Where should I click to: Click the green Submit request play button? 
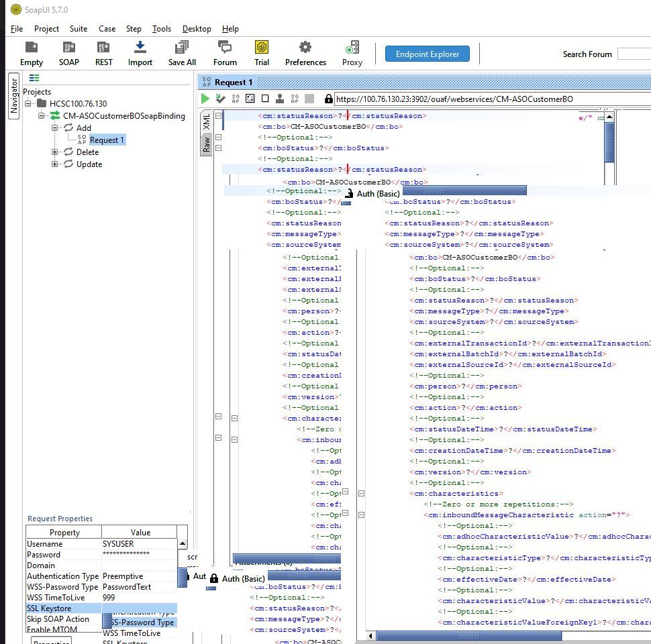(205, 99)
